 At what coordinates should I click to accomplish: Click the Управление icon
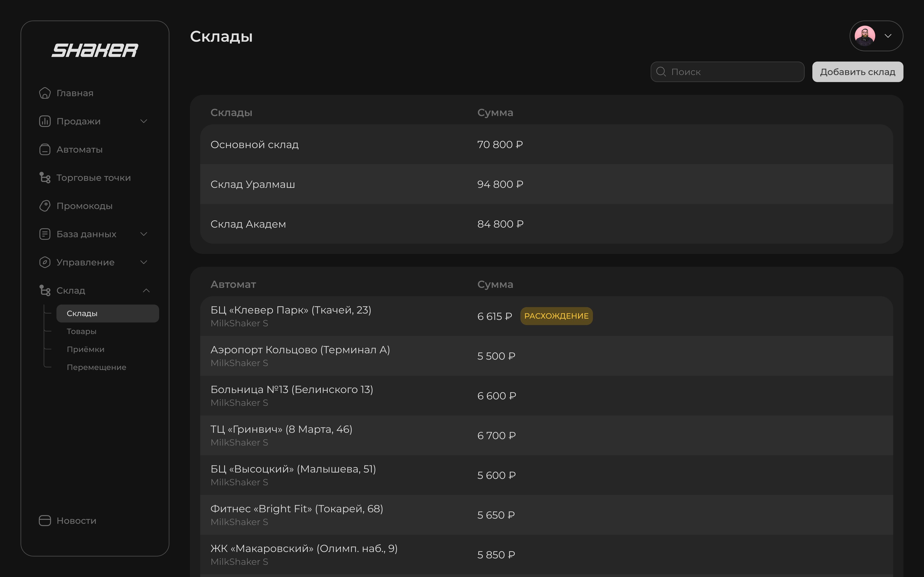coord(45,263)
